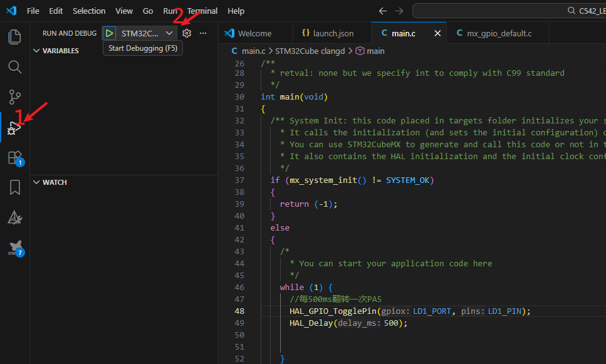606x364 pixels.
Task: Open the Help menu
Action: pos(236,11)
